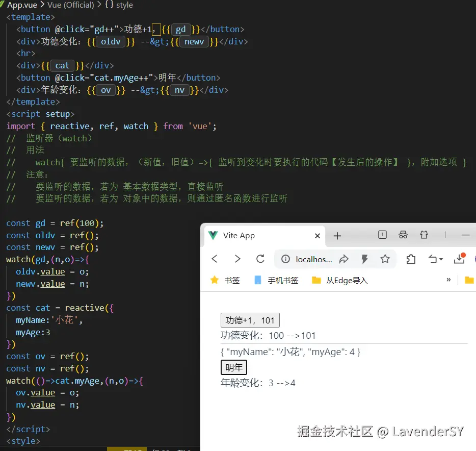Click the share arrow in address bar
Viewport: 476px width, 451px height.
coord(344,259)
